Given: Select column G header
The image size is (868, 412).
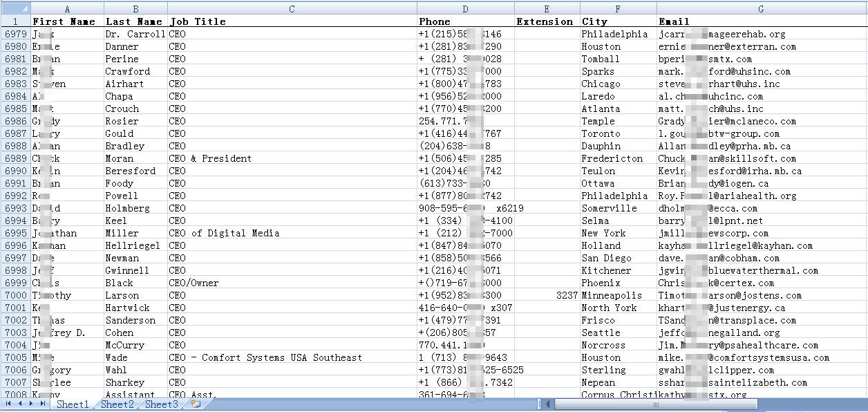Looking at the screenshot, I should 761,9.
